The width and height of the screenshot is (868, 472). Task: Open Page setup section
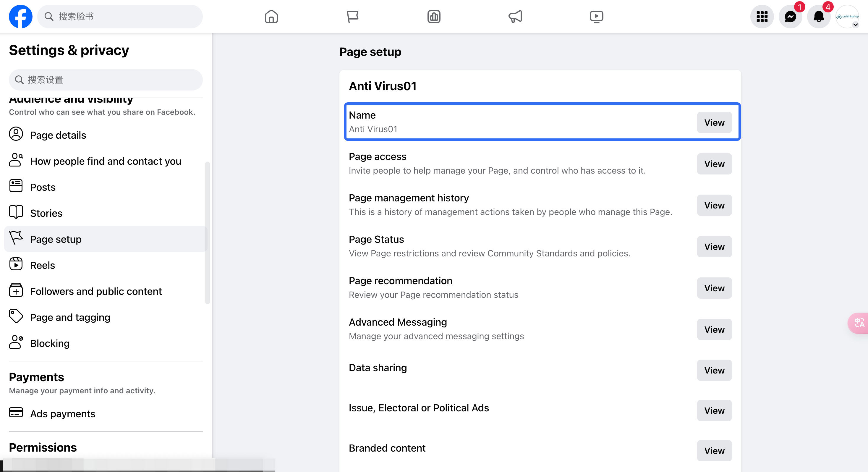(x=106, y=239)
